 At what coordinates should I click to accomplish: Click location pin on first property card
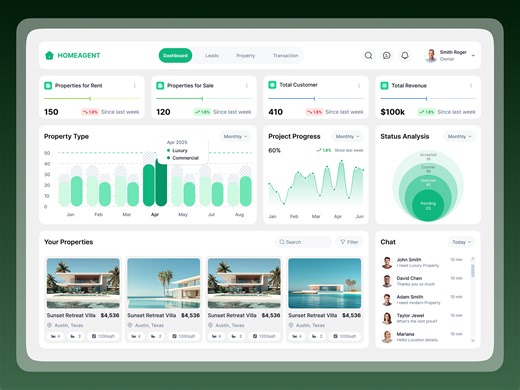coord(49,325)
